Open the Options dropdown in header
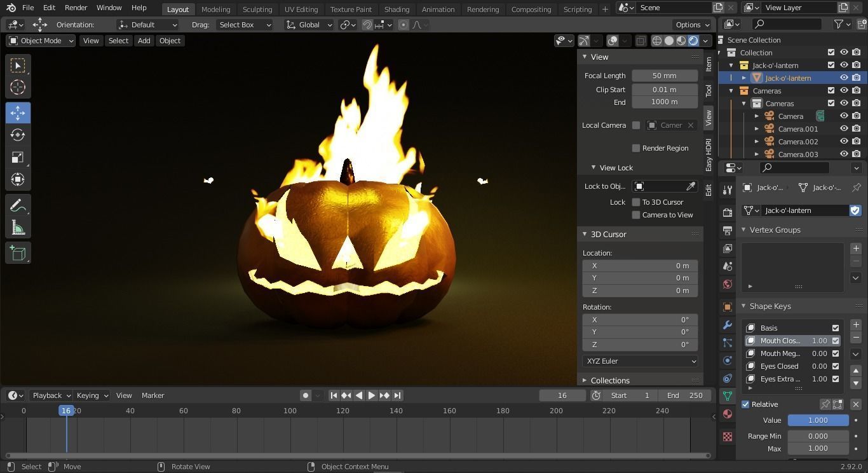868x473 pixels. click(x=692, y=25)
